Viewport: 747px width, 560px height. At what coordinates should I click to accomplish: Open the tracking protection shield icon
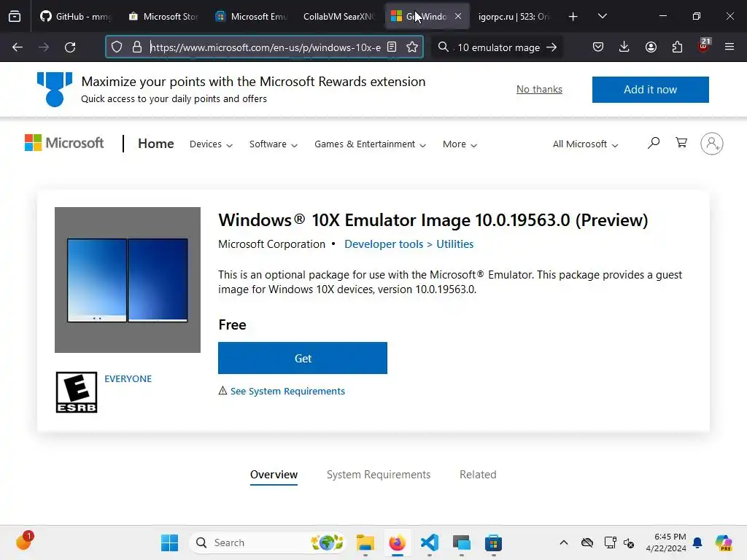coord(117,47)
